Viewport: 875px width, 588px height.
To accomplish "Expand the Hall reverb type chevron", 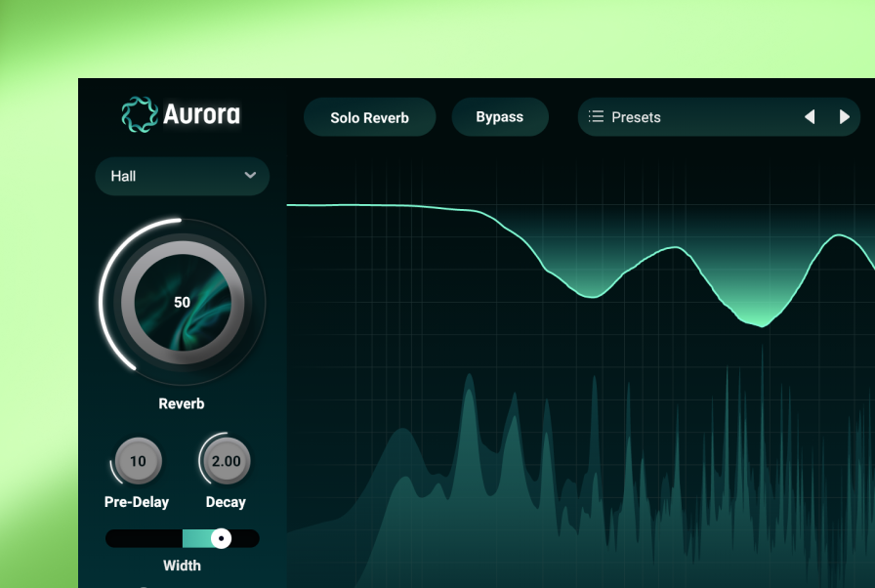I will (x=250, y=176).
